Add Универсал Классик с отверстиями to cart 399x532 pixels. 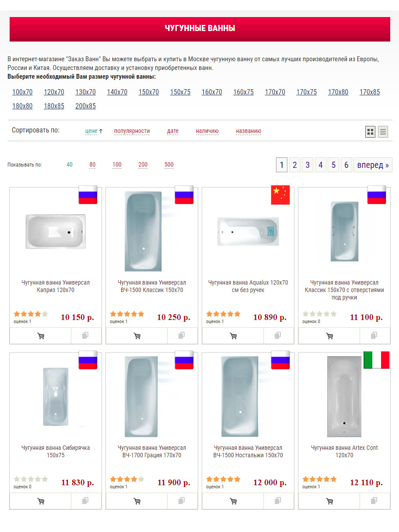point(329,336)
